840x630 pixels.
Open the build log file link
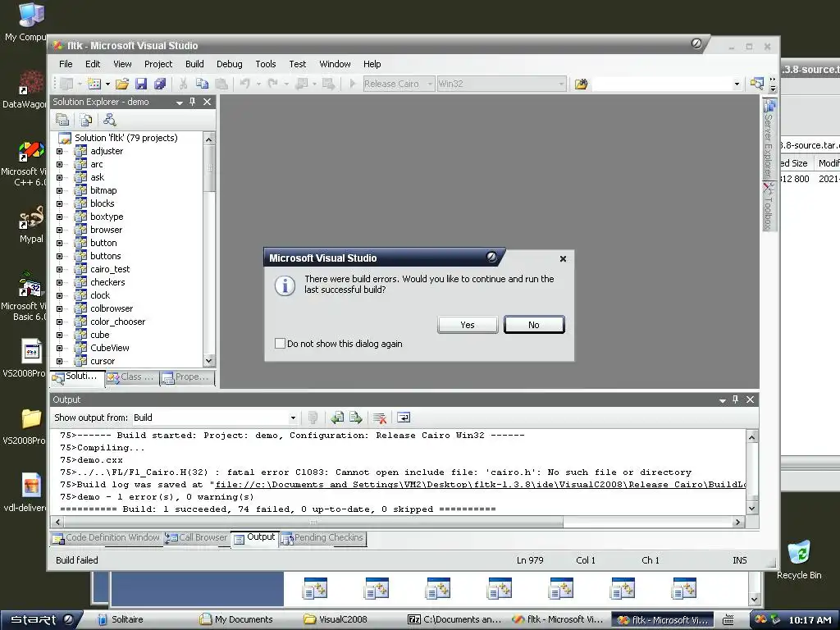click(x=481, y=484)
